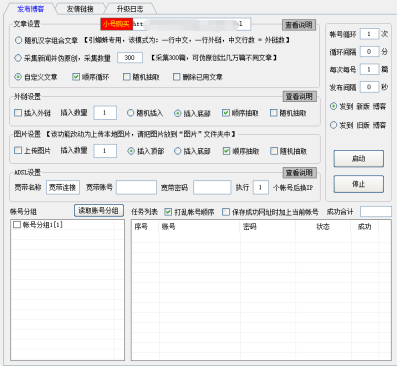Open the 升级日志 tab
Screen dimensions: 397x367
pos(130,9)
